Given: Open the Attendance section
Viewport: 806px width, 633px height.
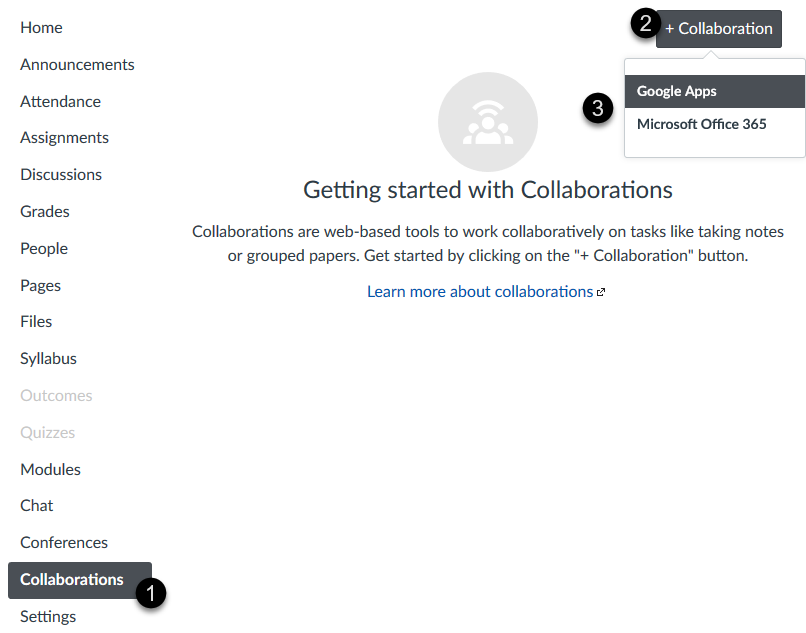Looking at the screenshot, I should click(60, 101).
